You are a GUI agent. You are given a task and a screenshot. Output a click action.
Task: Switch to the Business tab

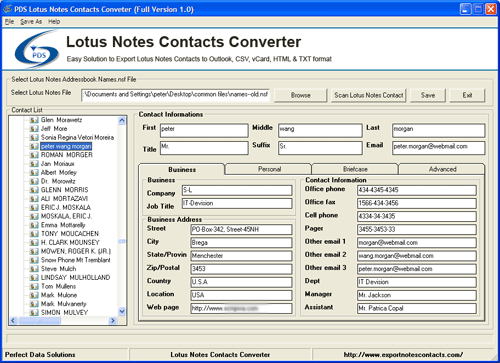(x=182, y=169)
